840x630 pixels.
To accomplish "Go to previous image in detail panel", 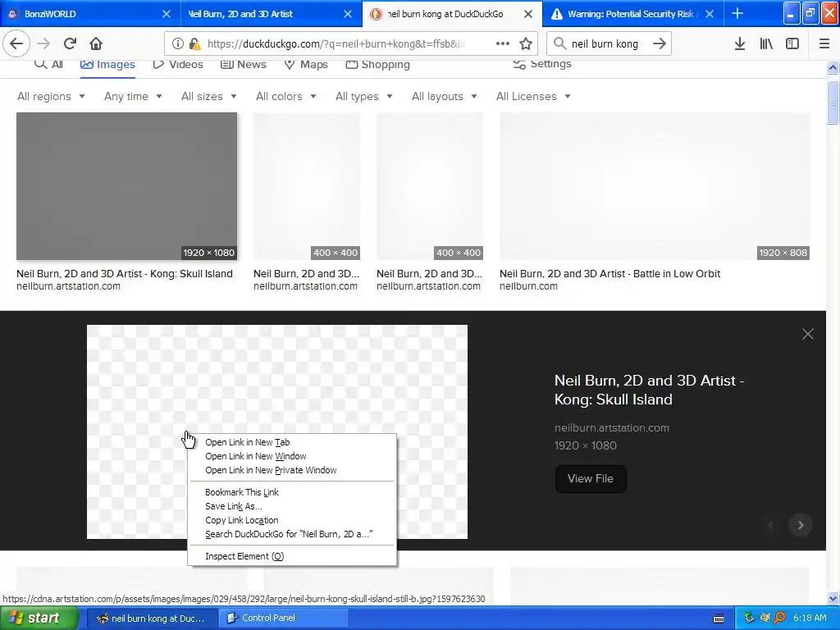I will pos(771,525).
